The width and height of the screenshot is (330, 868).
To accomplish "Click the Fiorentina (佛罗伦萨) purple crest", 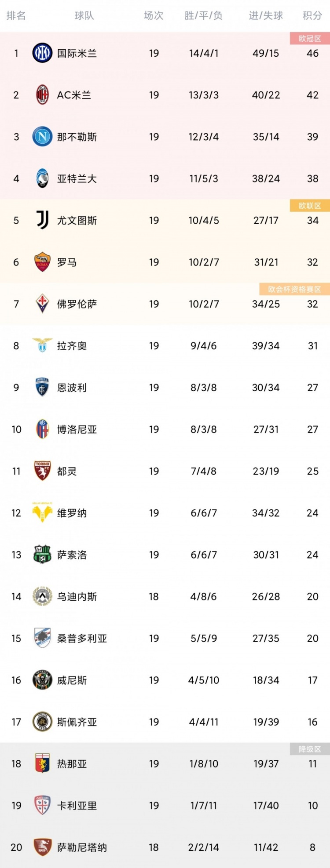I will [42, 304].
